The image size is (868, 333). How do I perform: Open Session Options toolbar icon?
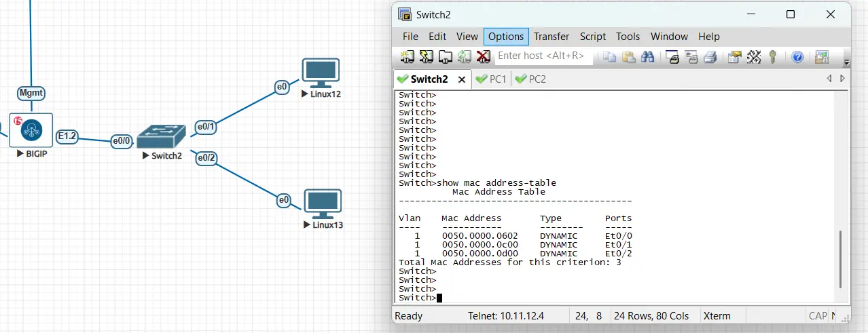coord(734,56)
